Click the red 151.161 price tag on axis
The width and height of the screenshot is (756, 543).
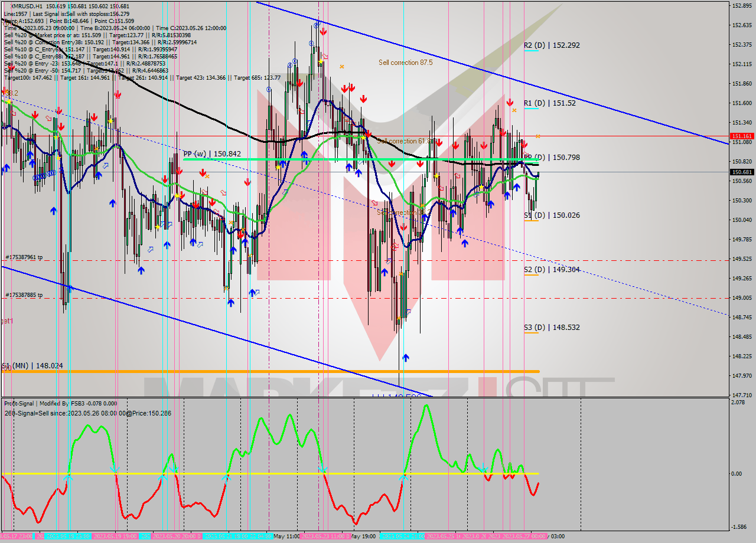[x=742, y=136]
